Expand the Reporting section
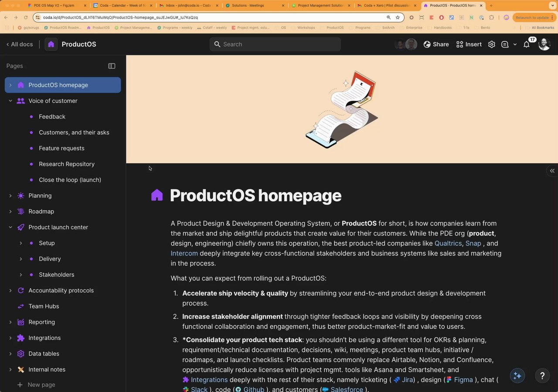 click(x=10, y=322)
